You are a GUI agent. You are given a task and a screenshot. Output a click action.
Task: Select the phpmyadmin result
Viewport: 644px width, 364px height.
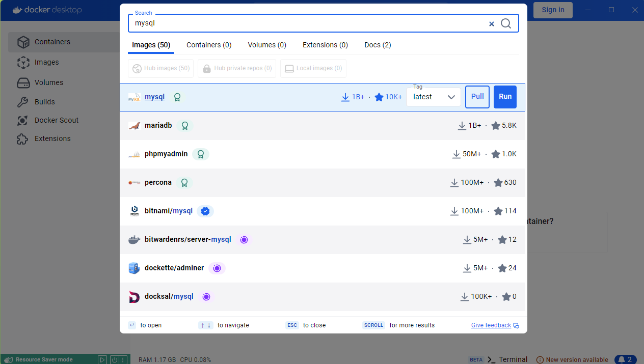pyautogui.click(x=324, y=154)
